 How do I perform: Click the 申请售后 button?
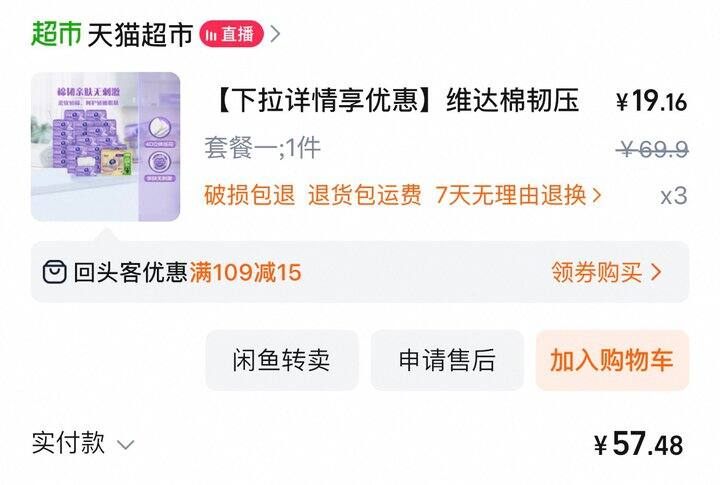pos(447,360)
